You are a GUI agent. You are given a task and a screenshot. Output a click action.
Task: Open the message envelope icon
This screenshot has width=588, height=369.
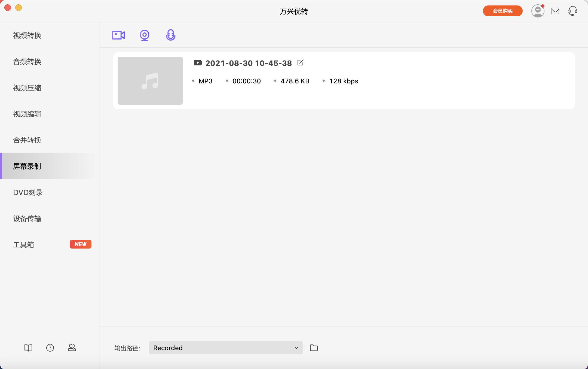[x=555, y=11]
